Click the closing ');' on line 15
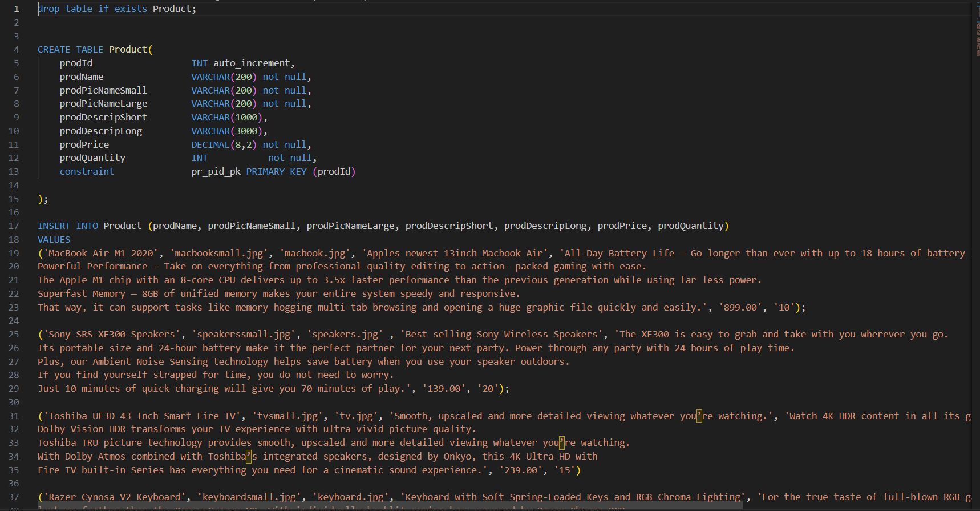 [43, 199]
